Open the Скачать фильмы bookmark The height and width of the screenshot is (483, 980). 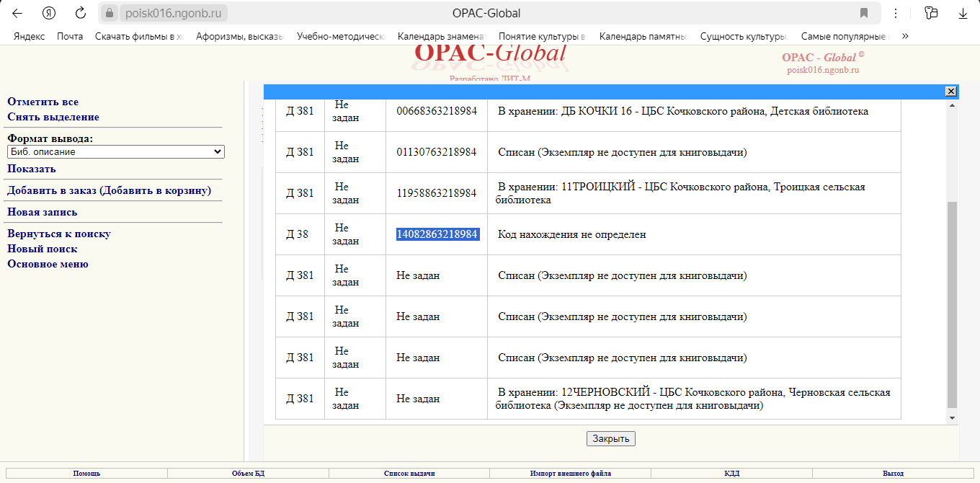140,36
